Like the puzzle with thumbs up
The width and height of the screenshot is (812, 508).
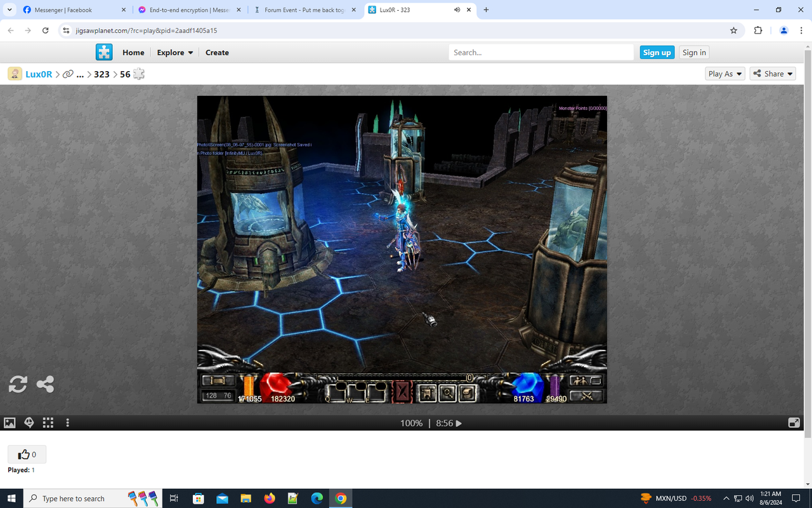point(27,454)
